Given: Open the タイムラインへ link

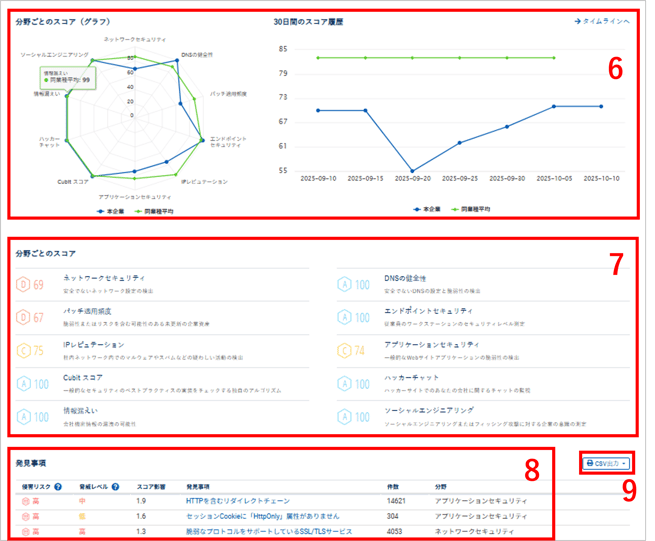Looking at the screenshot, I should 603,21.
